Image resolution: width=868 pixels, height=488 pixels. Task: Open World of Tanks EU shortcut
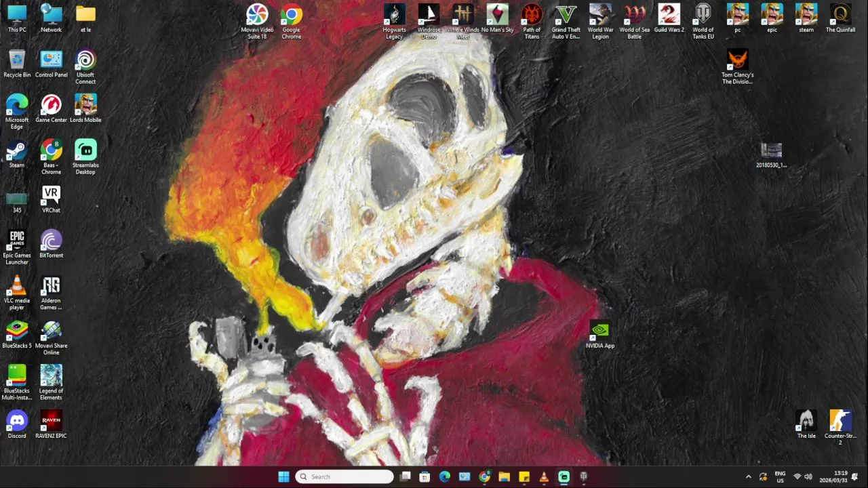coord(703,22)
